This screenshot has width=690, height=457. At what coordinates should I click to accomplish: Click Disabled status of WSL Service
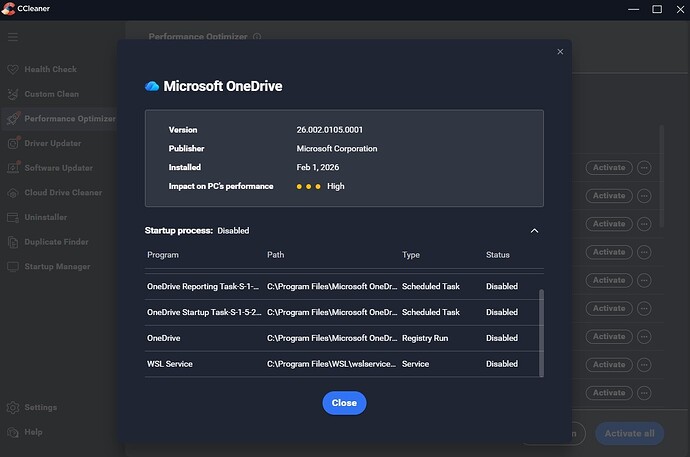click(x=502, y=364)
